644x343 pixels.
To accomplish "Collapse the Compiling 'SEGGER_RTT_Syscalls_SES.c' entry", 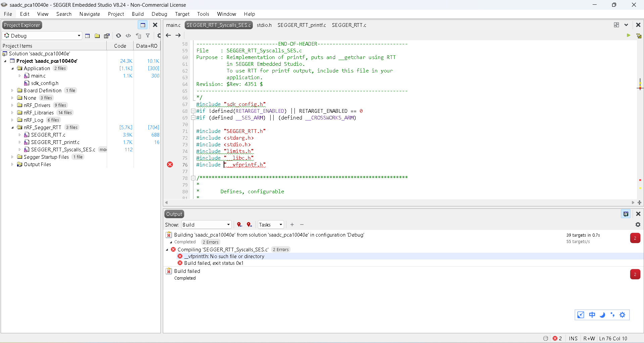I will pyautogui.click(x=167, y=250).
